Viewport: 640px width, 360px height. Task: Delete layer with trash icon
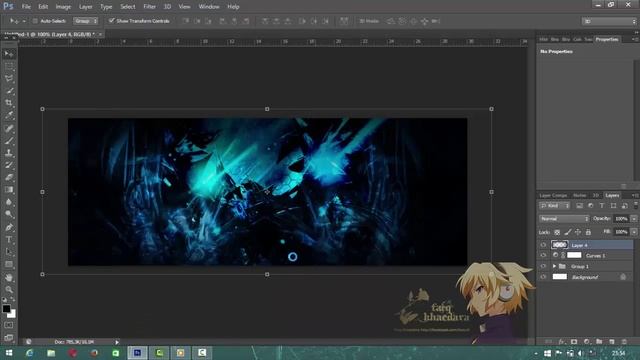624,342
